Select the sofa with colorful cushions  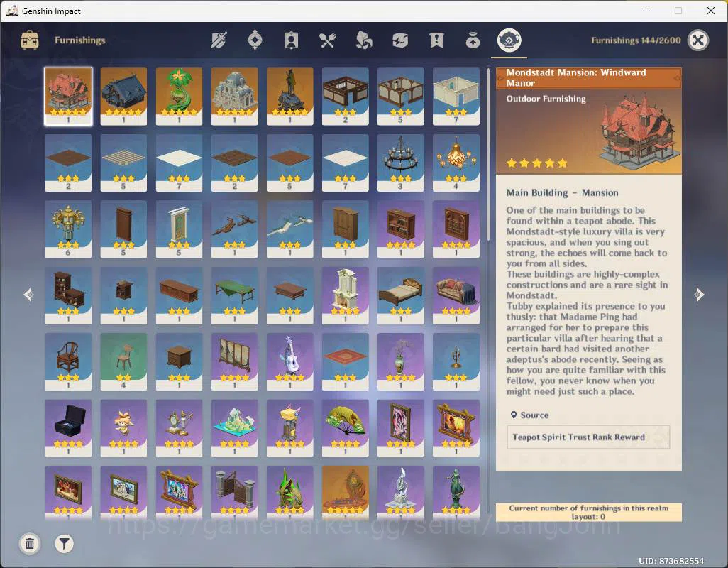(x=456, y=295)
